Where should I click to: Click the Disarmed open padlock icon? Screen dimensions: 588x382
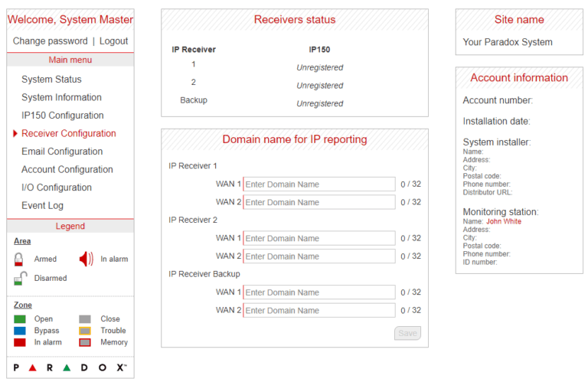(x=21, y=278)
